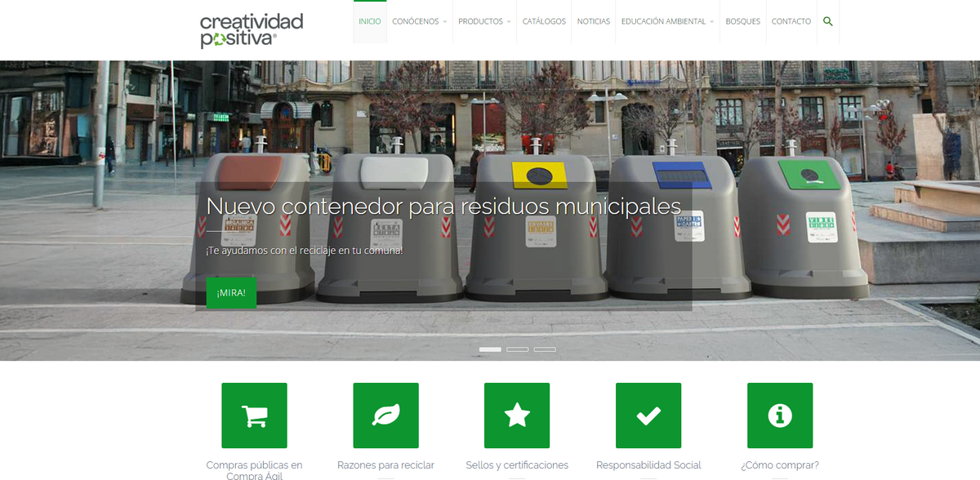
Task: Click the Creatividad Positiva logo
Action: tap(252, 30)
